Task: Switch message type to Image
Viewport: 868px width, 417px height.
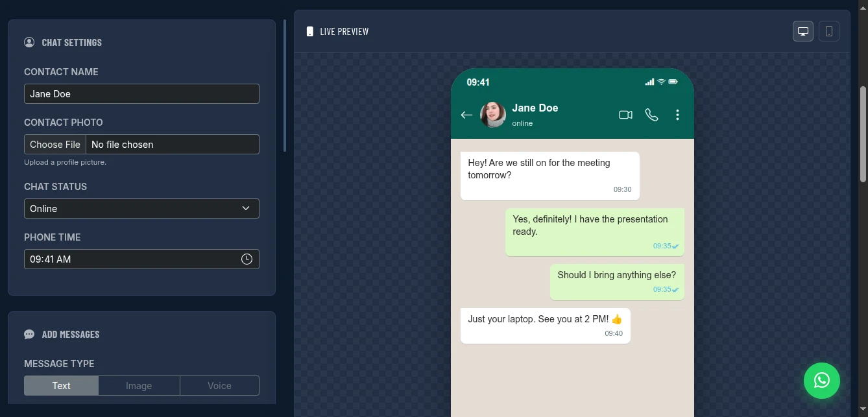Action: click(139, 385)
